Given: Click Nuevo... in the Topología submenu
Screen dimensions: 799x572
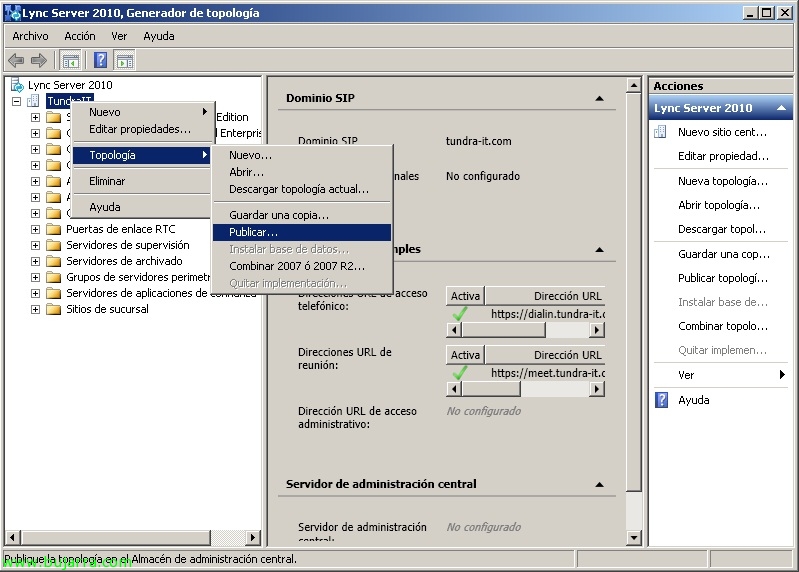Looking at the screenshot, I should [302, 155].
